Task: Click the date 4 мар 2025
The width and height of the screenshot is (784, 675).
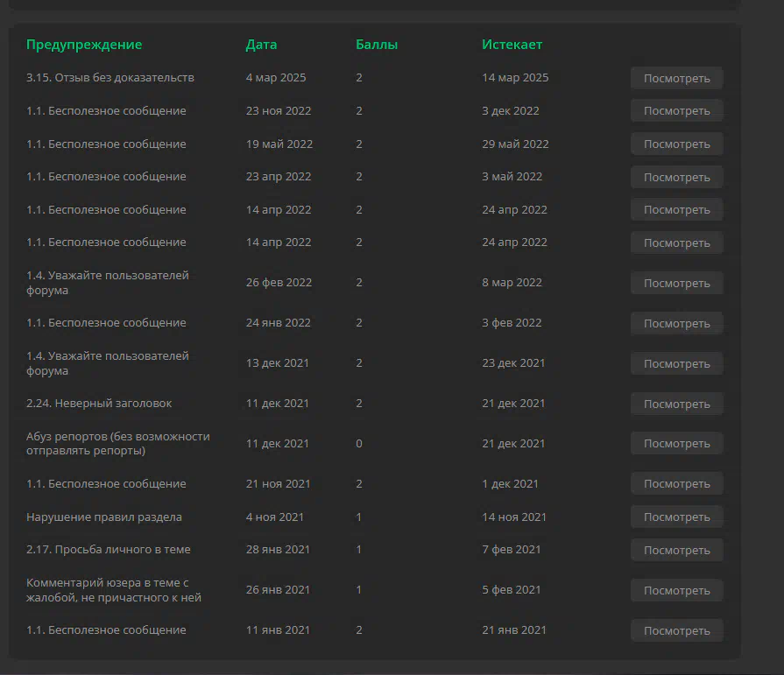Action: [x=276, y=78]
